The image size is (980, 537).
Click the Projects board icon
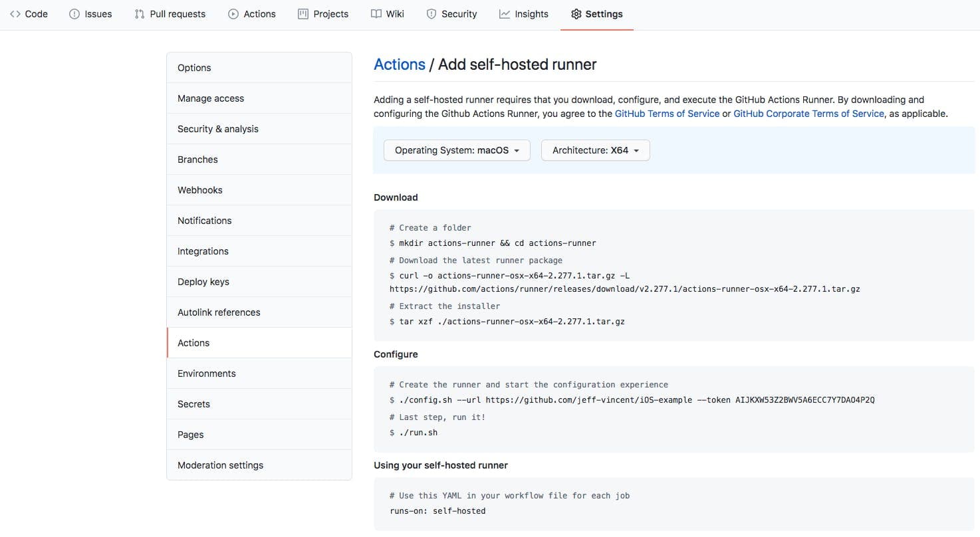(x=303, y=13)
